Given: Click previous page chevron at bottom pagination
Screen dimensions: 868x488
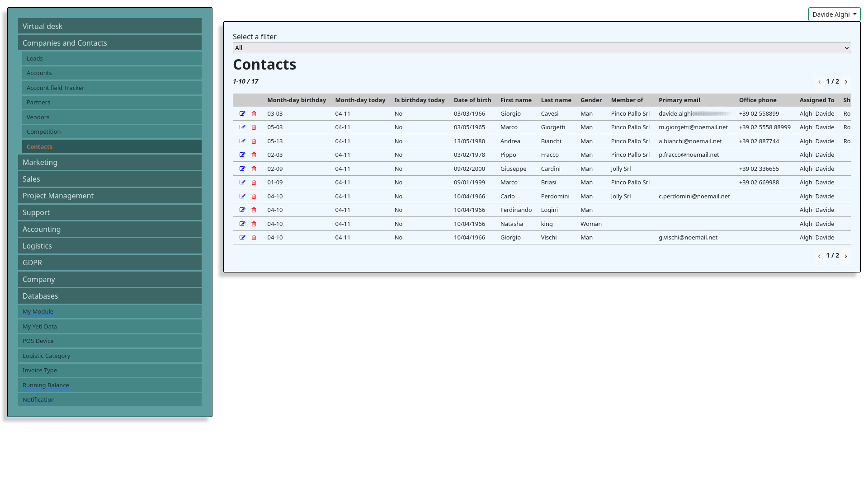Looking at the screenshot, I should coord(819,256).
